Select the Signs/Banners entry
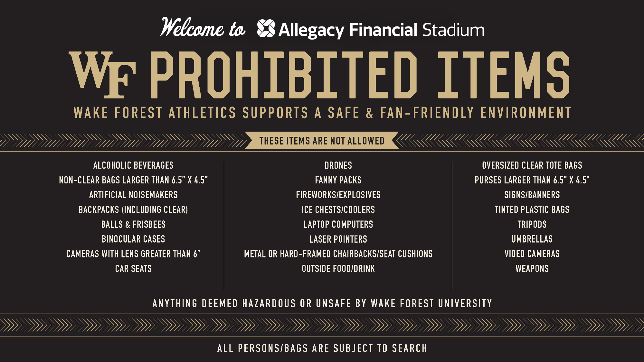 pyautogui.click(x=532, y=195)
